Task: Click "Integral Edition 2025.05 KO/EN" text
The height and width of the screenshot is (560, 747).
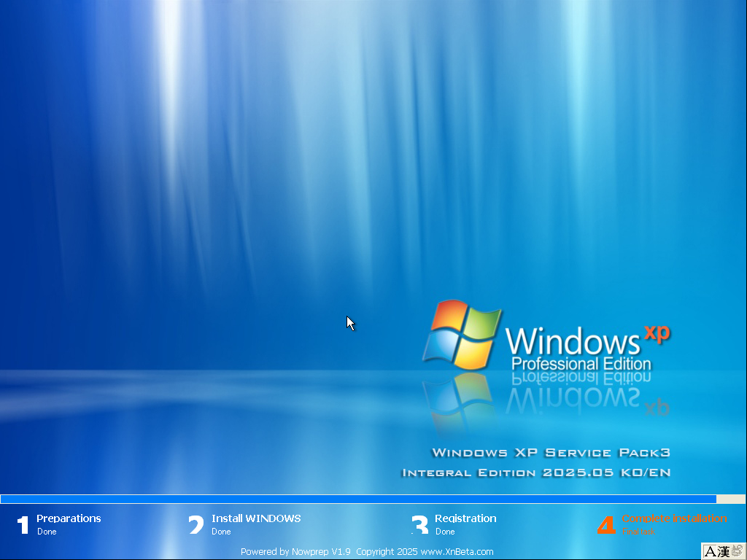Action: 536,472
